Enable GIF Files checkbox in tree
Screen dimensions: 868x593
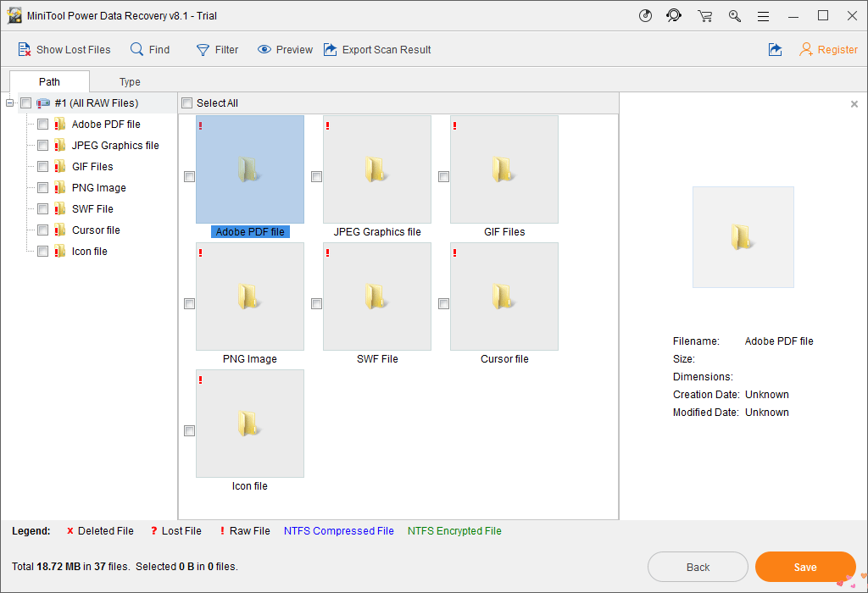pyautogui.click(x=42, y=166)
